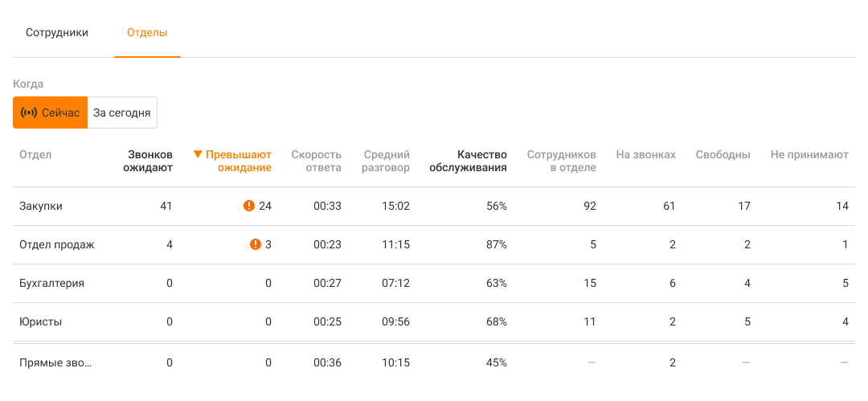Click the Скорость ответа column header
Screen dimensions: 868x401
click(316, 161)
